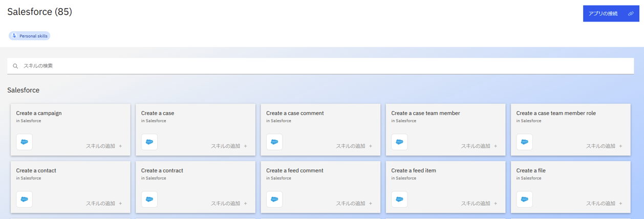Viewport: 644px width, 219px height.
Task: Click the Salesforce icon on Create a case team member card
Action: (x=399, y=142)
